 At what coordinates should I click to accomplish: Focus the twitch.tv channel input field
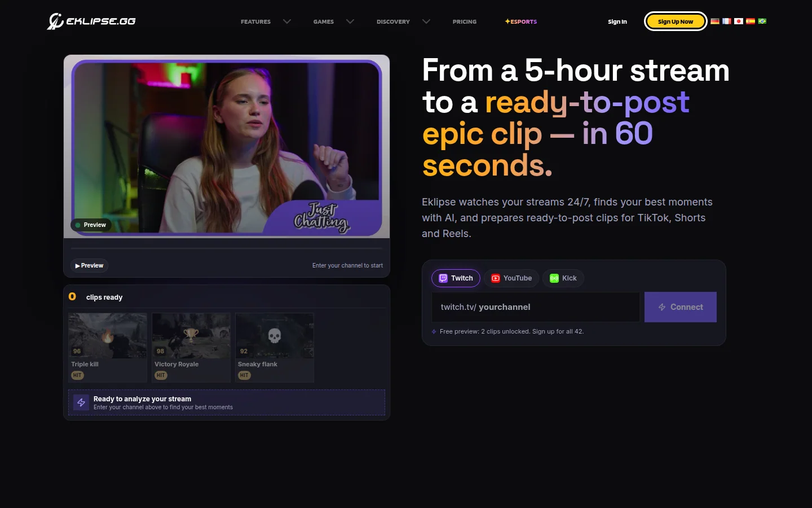(536, 307)
